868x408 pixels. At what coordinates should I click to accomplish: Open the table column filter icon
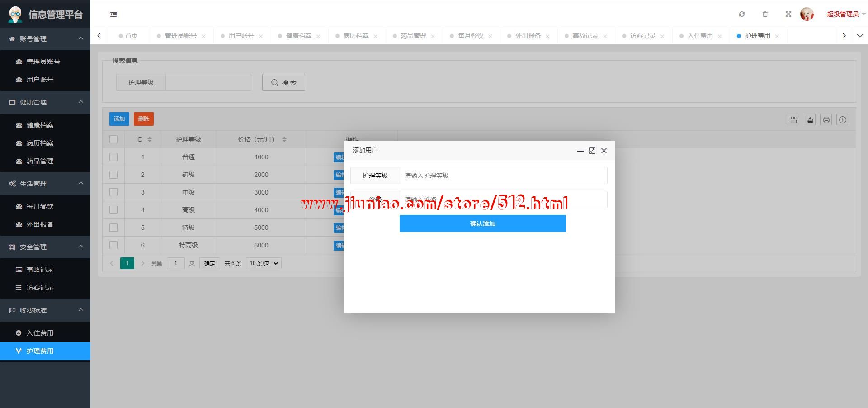(x=794, y=119)
